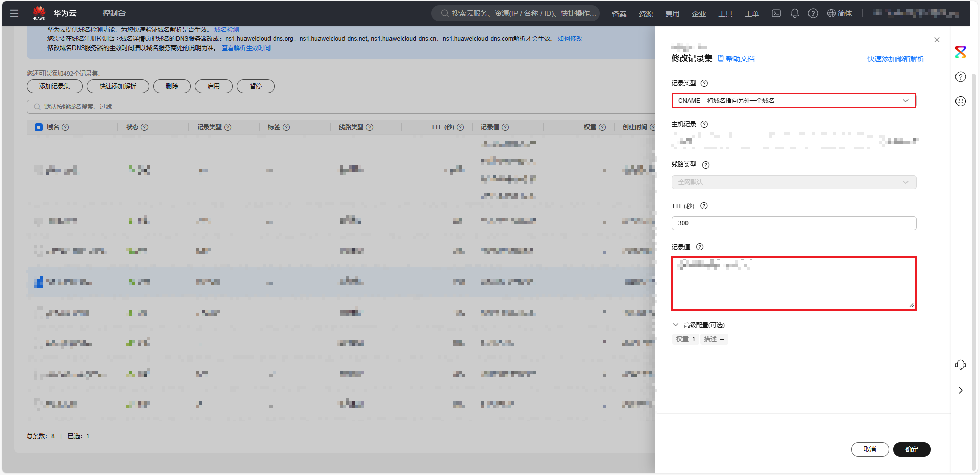Click the 添加记录集 button
980x475 pixels.
(54, 86)
